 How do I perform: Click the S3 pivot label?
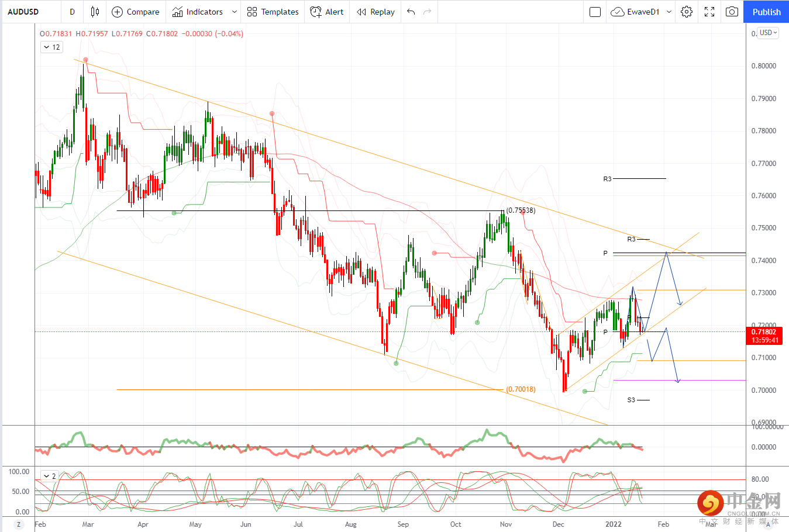point(631,400)
